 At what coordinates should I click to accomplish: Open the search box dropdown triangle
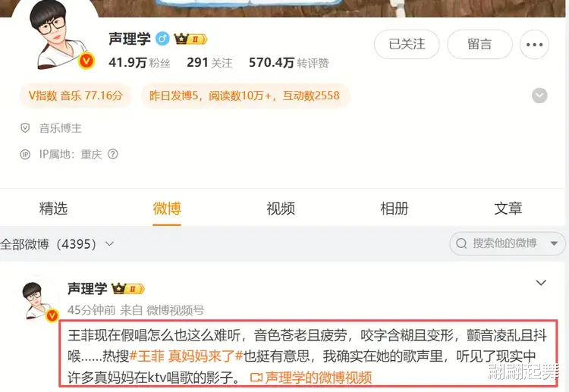(554, 243)
